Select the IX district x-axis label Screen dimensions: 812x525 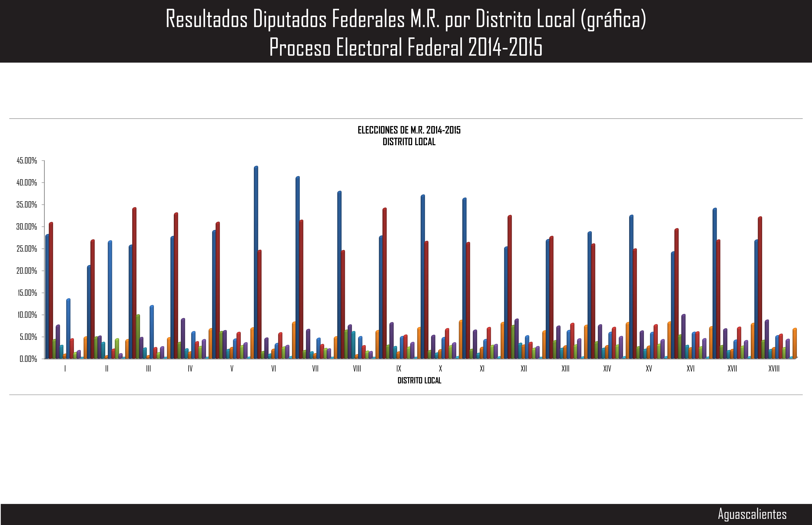click(399, 368)
